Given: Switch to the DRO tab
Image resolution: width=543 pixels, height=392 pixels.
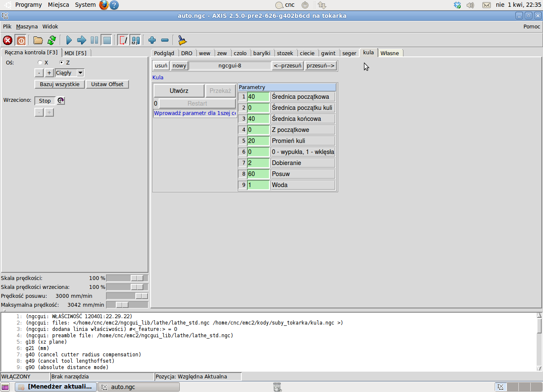Looking at the screenshot, I should tap(187, 53).
